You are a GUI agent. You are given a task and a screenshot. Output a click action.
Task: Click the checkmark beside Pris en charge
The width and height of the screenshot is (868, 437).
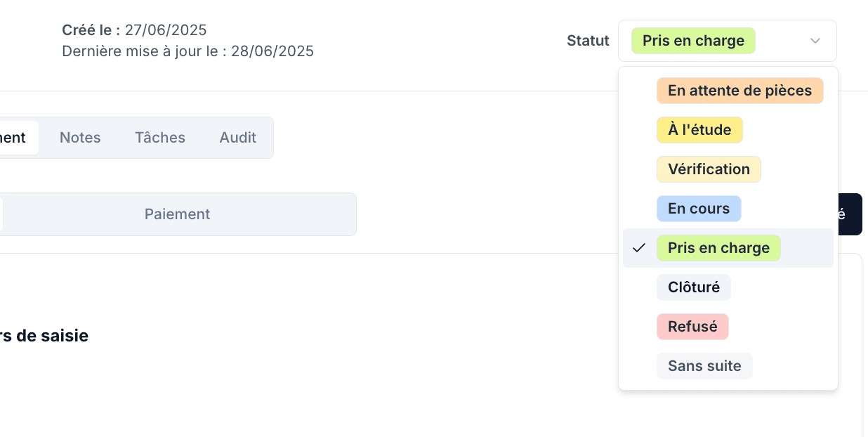(x=638, y=248)
